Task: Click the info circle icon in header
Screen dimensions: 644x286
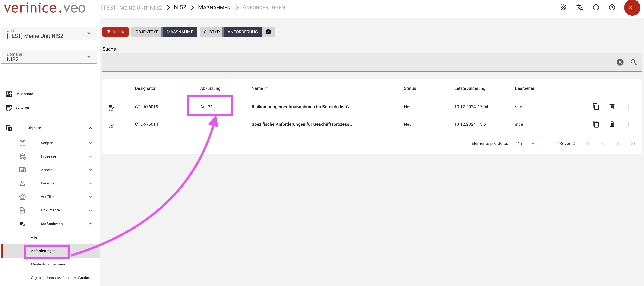Action: pyautogui.click(x=596, y=7)
